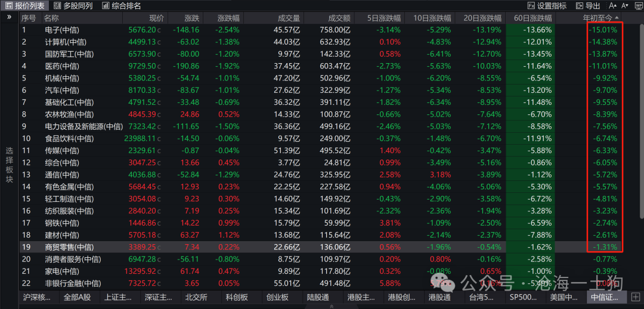Image resolution: width=644 pixels, height=309 pixels.
Task: Increase font size with A▲ icon
Action: pos(613,6)
